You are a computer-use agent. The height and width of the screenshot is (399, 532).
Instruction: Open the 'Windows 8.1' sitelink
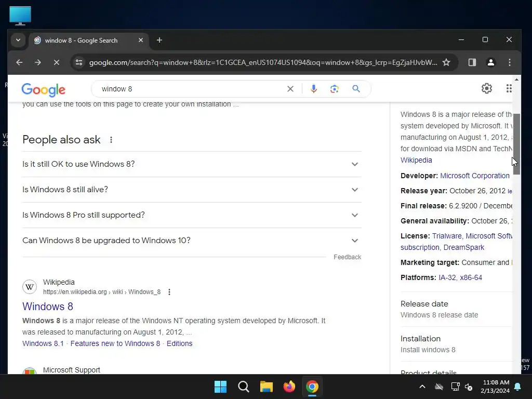click(x=43, y=343)
